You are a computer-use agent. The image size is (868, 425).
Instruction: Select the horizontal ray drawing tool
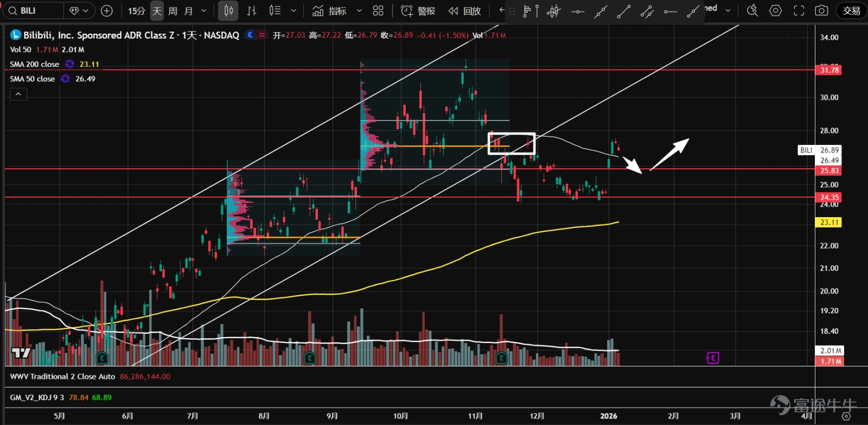click(x=671, y=11)
